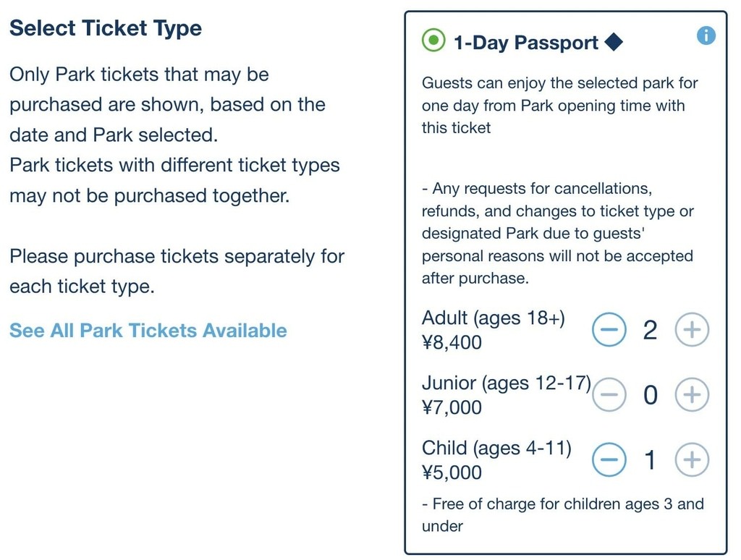741x560 pixels.
Task: Click the Child quantity value 1
Action: click(x=651, y=460)
